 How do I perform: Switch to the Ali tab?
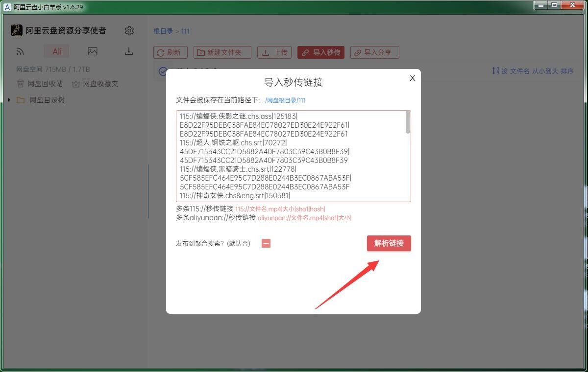[x=57, y=51]
